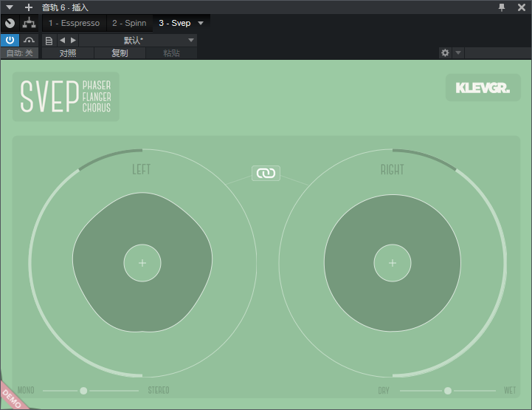Expand the dropdown arrow beside the gear
The height and width of the screenshot is (410, 532).
pos(458,52)
